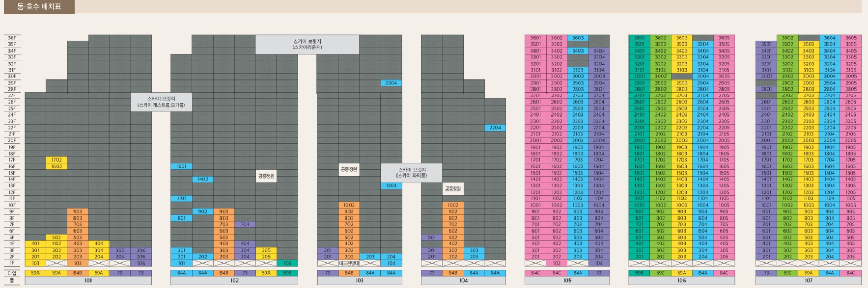Click the building 101 label
The height and width of the screenshot is (288, 868).
(88, 281)
